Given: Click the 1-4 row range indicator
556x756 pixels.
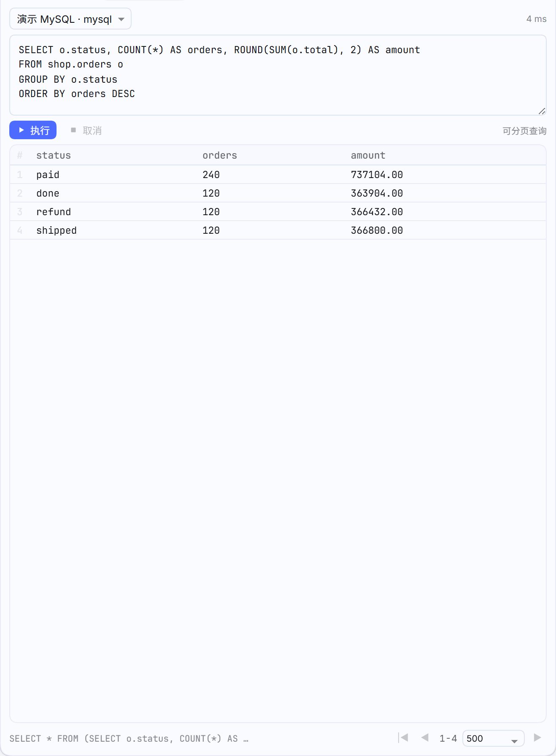Looking at the screenshot, I should click(448, 738).
